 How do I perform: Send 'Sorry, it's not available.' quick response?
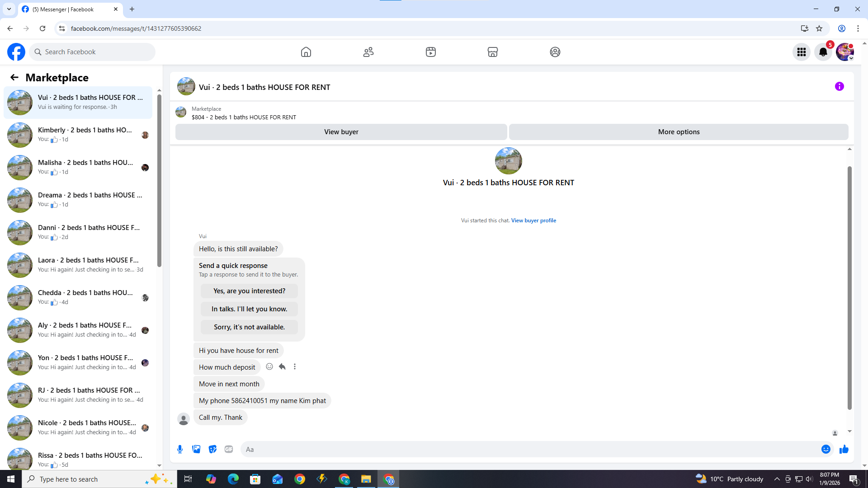[x=249, y=327]
